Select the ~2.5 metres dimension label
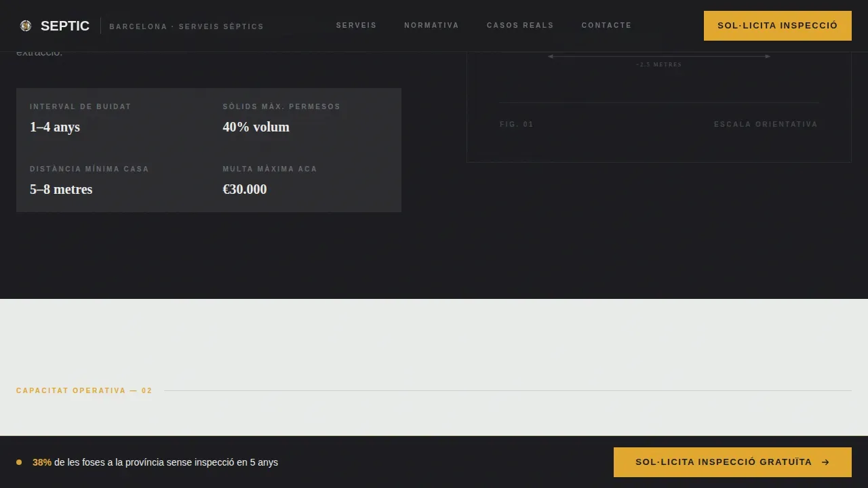Image resolution: width=868 pixels, height=488 pixels. tap(659, 64)
